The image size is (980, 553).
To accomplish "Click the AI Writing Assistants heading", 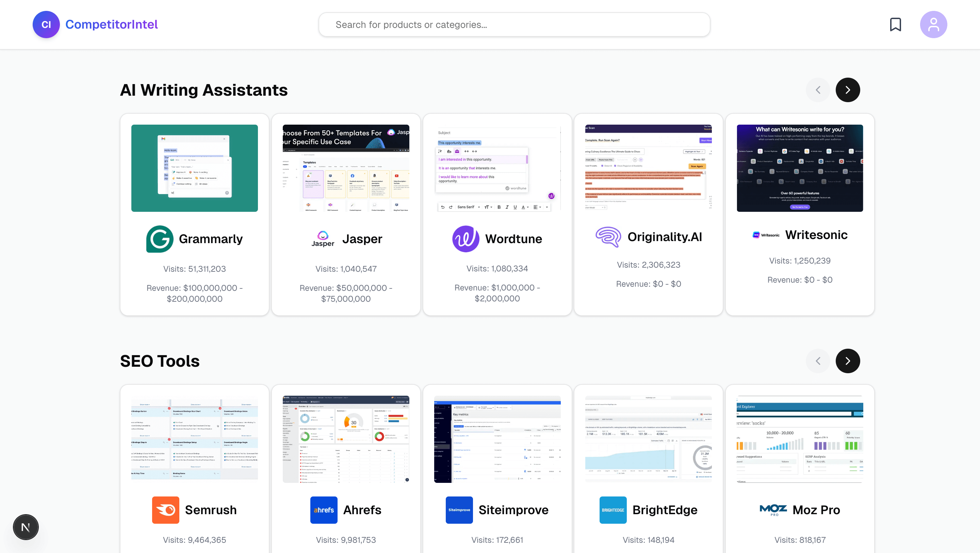I will pyautogui.click(x=204, y=90).
